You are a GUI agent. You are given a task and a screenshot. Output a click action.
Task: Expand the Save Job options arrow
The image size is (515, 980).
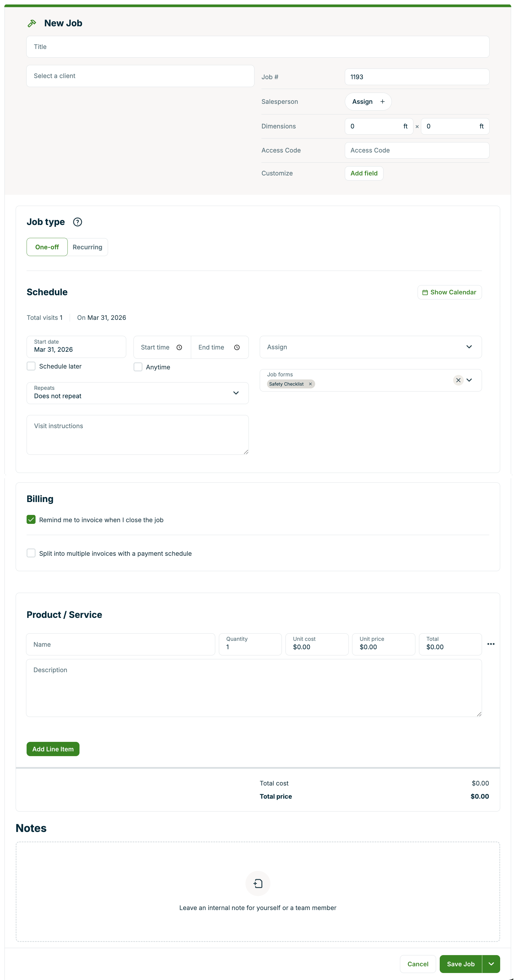[x=491, y=964]
